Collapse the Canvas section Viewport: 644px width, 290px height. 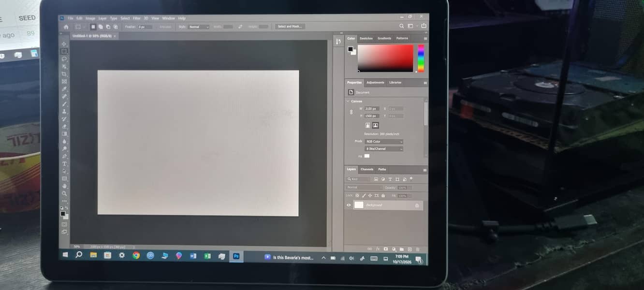click(348, 101)
